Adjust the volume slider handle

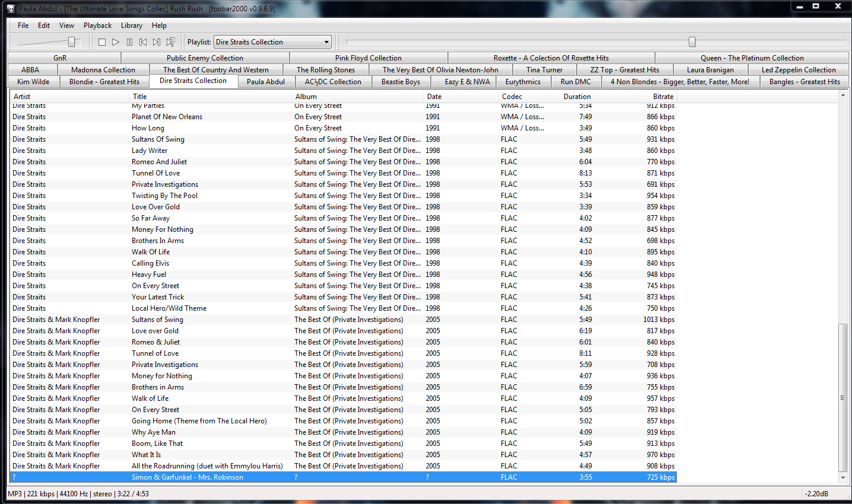(x=72, y=42)
